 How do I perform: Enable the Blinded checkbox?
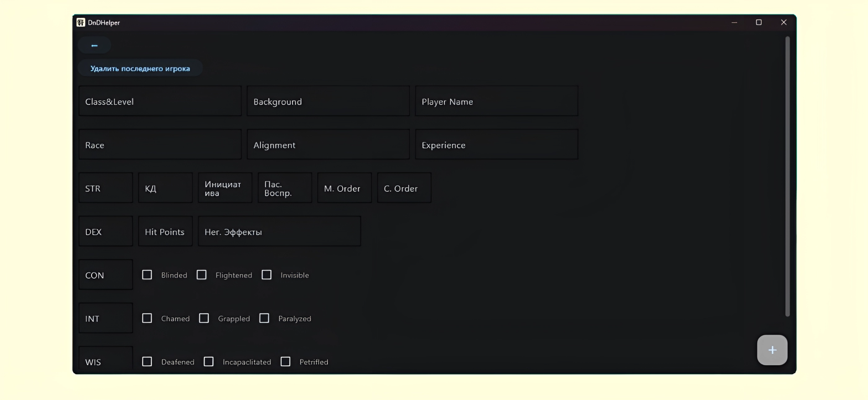[147, 275]
